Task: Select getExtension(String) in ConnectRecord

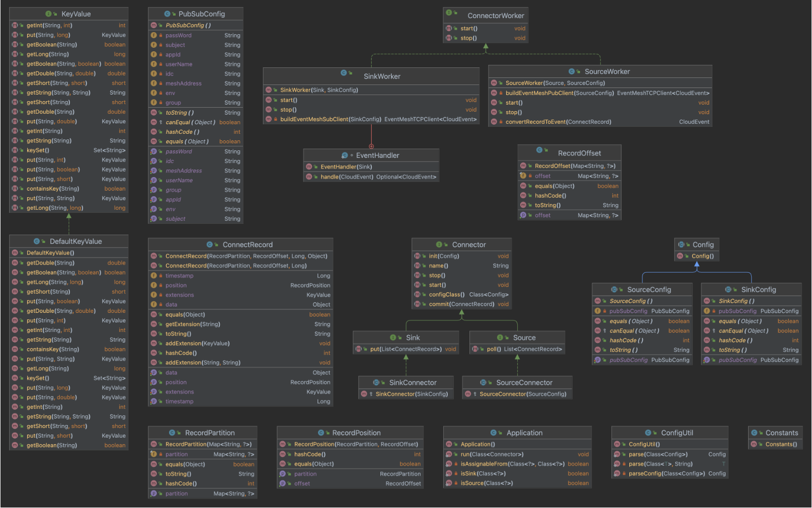Action: 193,324
